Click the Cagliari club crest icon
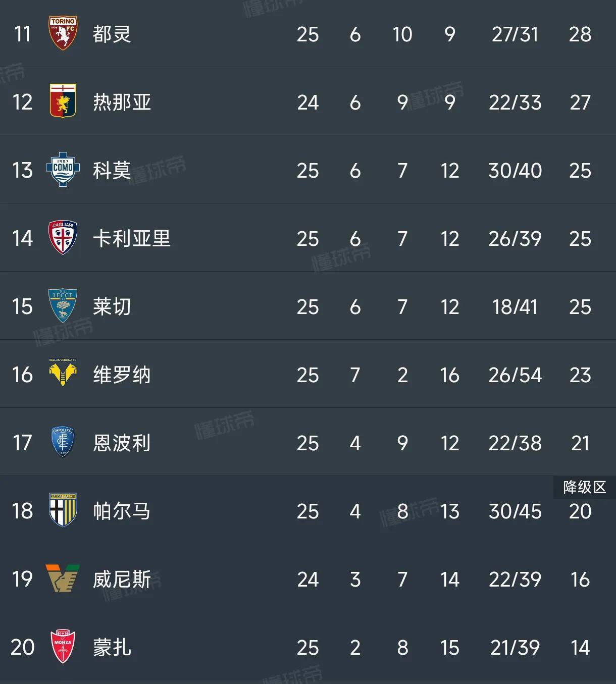616x684 pixels. click(62, 238)
